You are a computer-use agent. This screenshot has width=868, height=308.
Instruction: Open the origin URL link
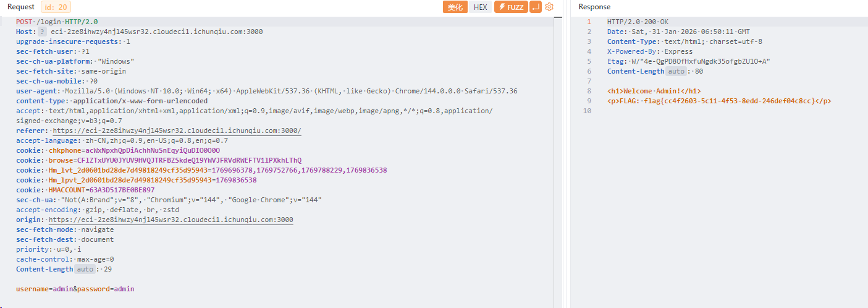171,220
